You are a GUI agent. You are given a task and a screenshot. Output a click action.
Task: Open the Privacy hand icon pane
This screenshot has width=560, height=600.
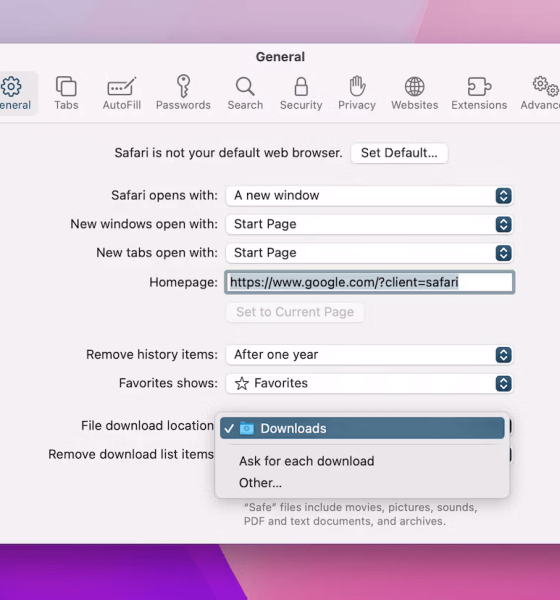[357, 93]
